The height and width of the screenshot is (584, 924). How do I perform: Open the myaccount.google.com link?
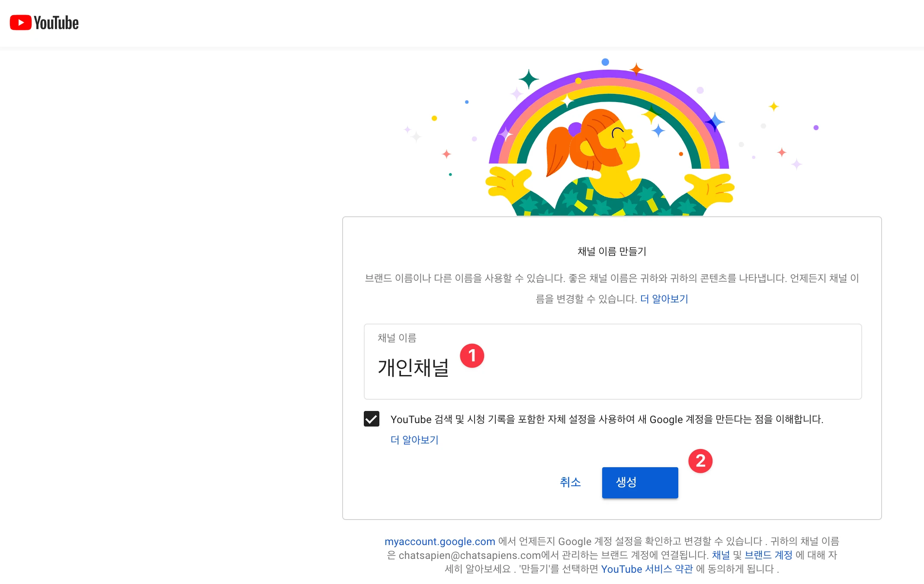pos(440,542)
